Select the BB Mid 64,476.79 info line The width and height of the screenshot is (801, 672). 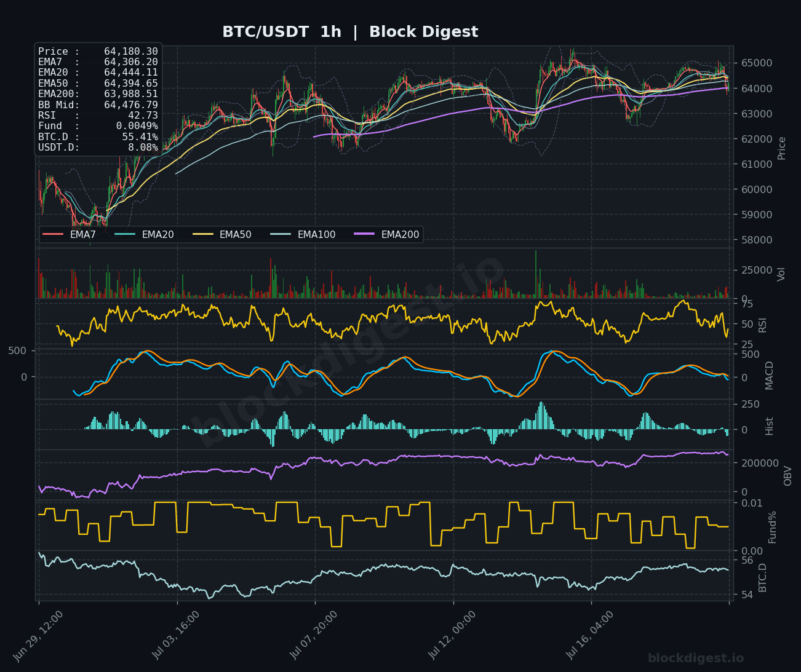[x=98, y=105]
